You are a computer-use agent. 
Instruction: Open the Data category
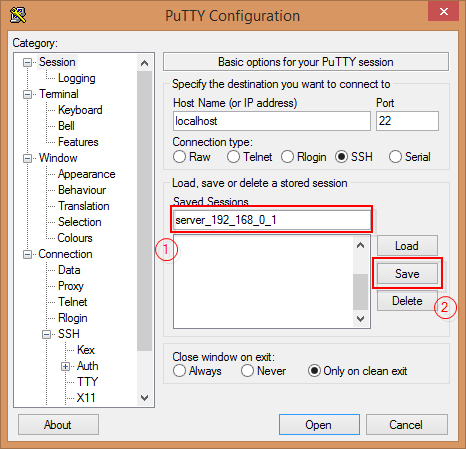[69, 270]
